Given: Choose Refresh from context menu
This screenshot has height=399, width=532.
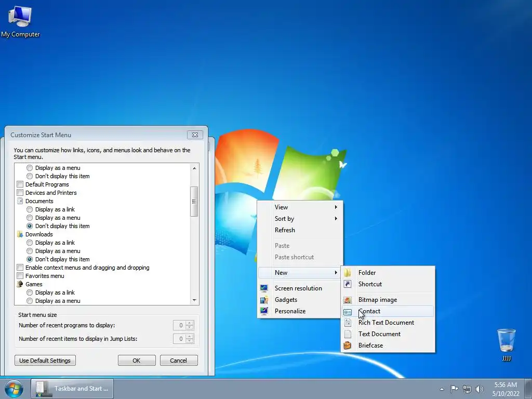Looking at the screenshot, I should pos(299,230).
